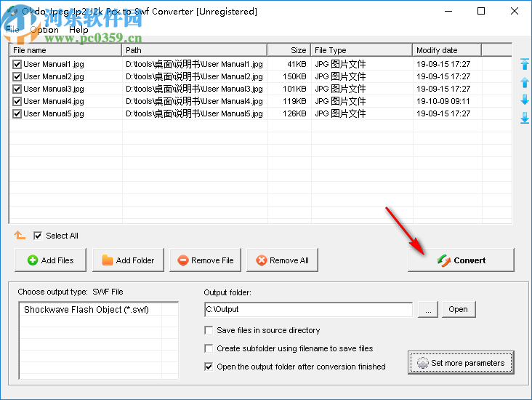Toggle the Select All checkbox
Image resolution: width=532 pixels, height=400 pixels.
pos(38,236)
